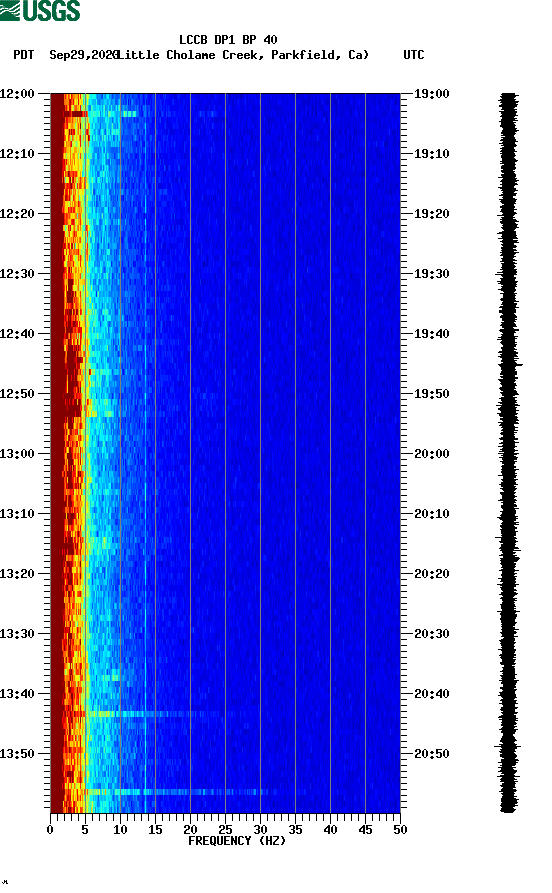Click the "12:20" PDT time label
This screenshot has width=552, height=893.
(x=17, y=214)
